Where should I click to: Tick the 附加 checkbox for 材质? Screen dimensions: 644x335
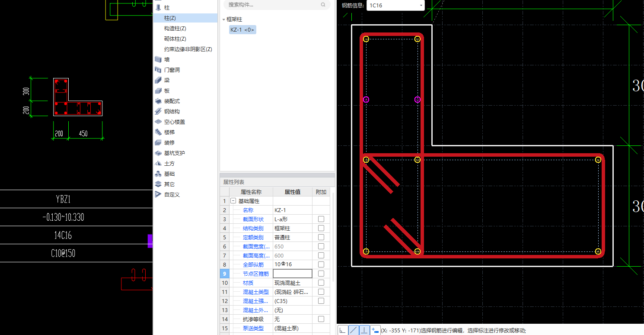321,283
